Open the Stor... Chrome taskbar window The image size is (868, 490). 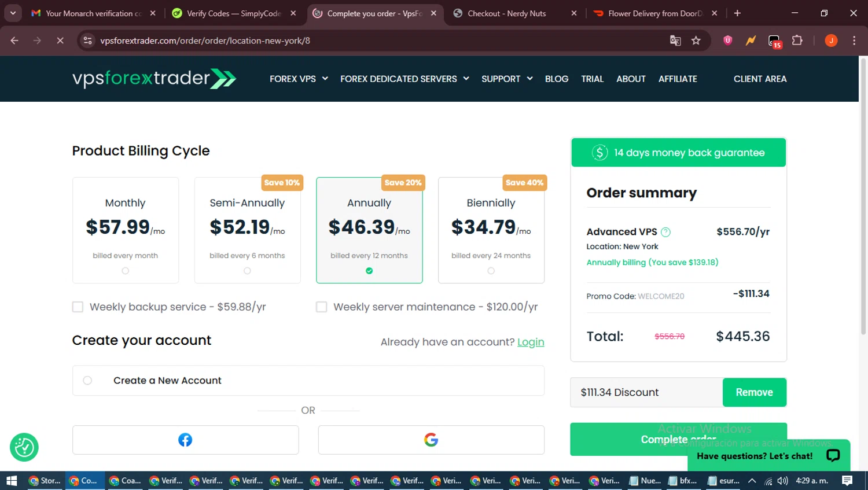coord(45,481)
